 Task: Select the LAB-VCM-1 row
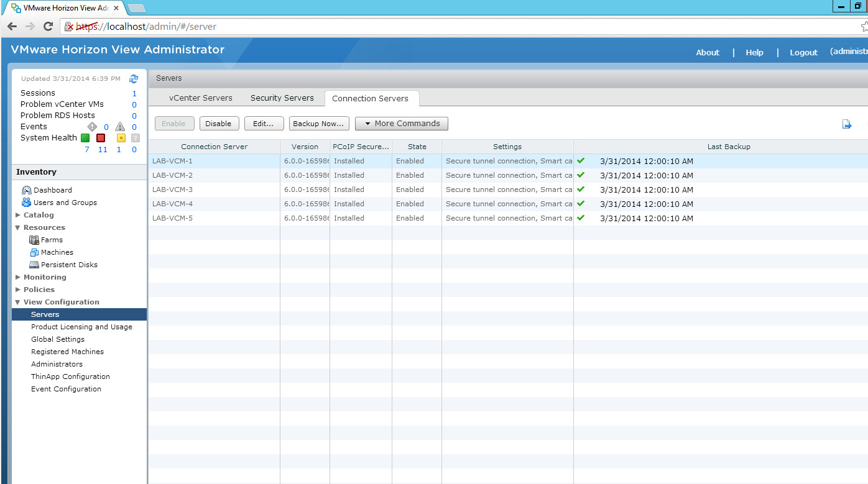pos(508,161)
